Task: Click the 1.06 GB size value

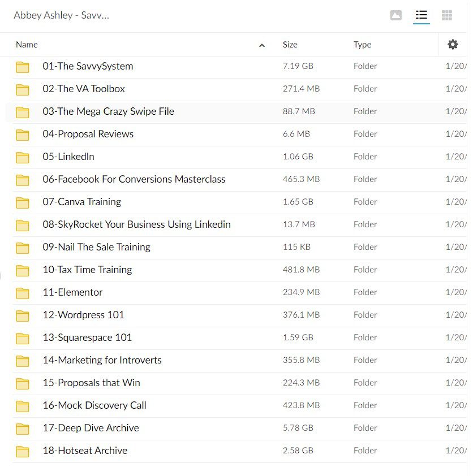Action: pos(298,157)
